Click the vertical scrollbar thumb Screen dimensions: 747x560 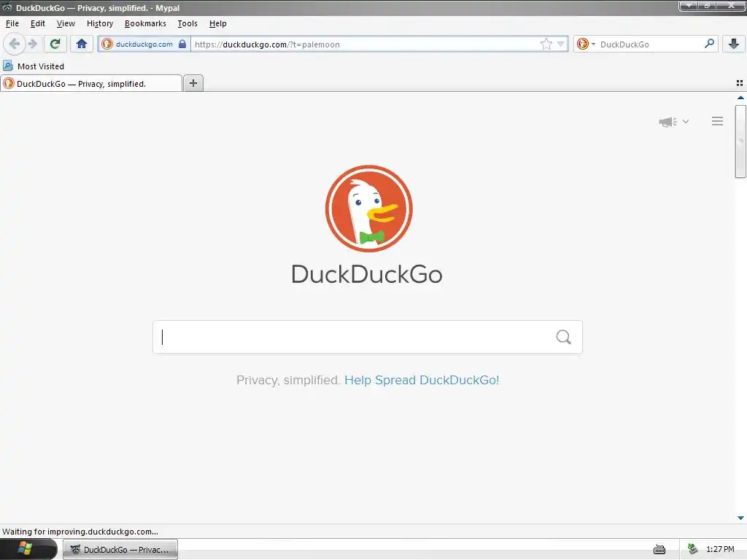coord(740,141)
